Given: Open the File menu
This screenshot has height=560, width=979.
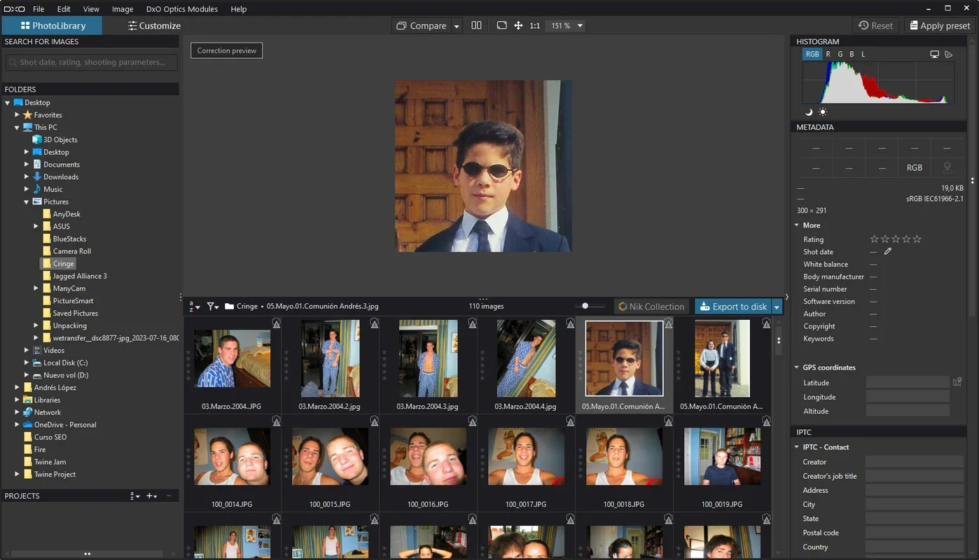Looking at the screenshot, I should pyautogui.click(x=39, y=9).
